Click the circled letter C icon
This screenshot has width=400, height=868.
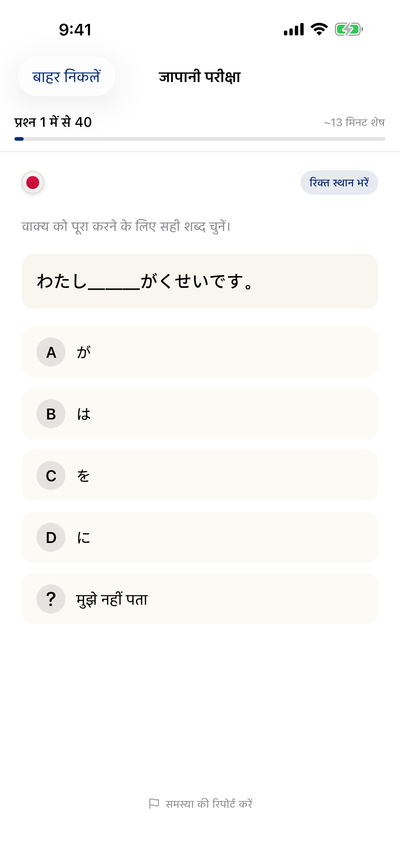pos(51,476)
